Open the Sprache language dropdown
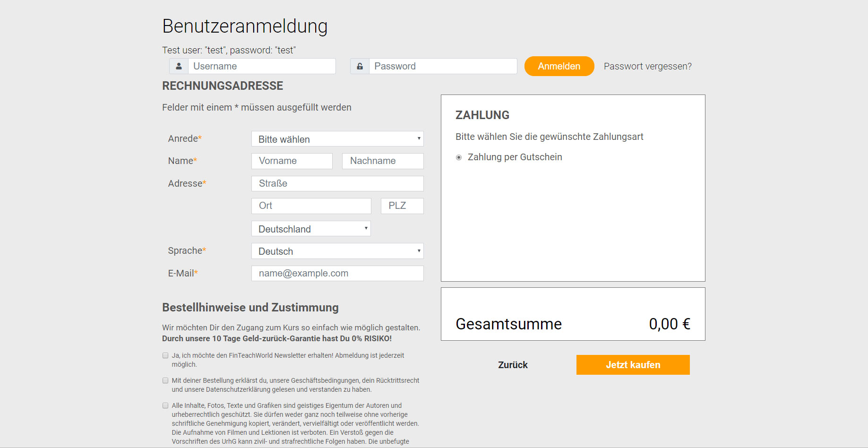This screenshot has height=448, width=868. [337, 251]
